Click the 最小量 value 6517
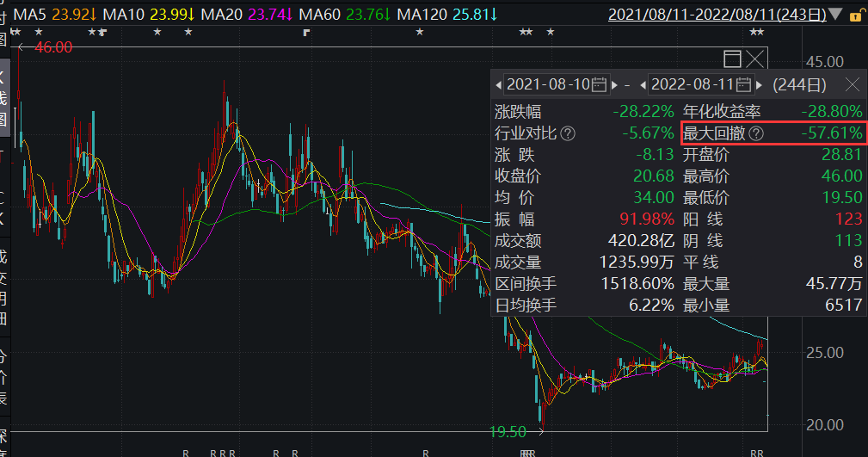868x457 pixels. click(844, 306)
